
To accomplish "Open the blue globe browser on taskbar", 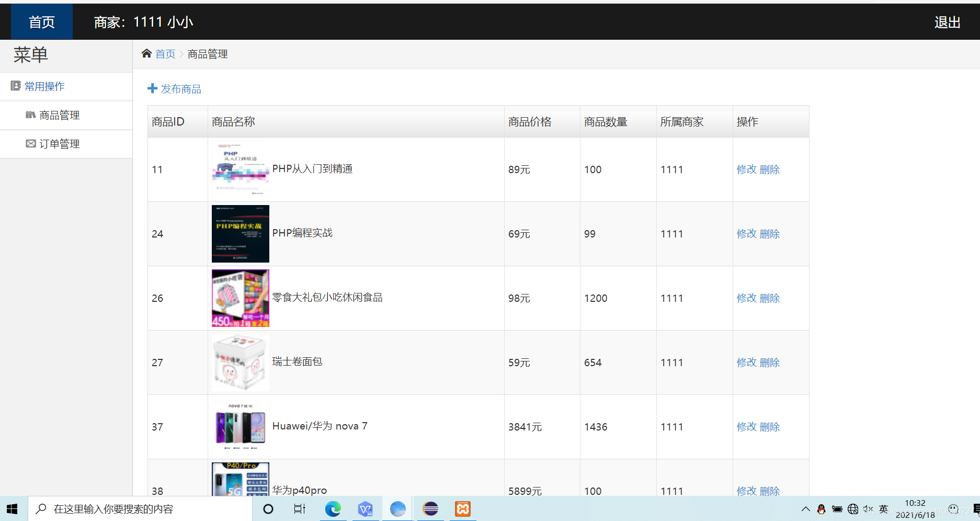I will tap(398, 509).
